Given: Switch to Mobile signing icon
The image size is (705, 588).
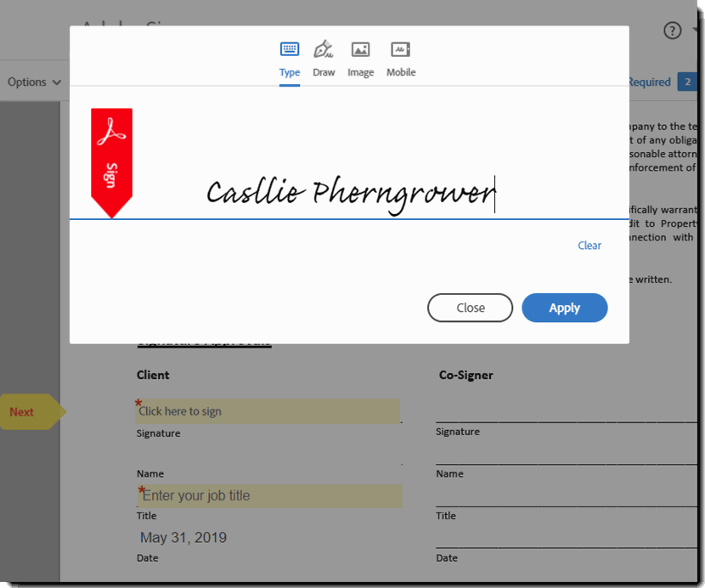Looking at the screenshot, I should click(400, 49).
